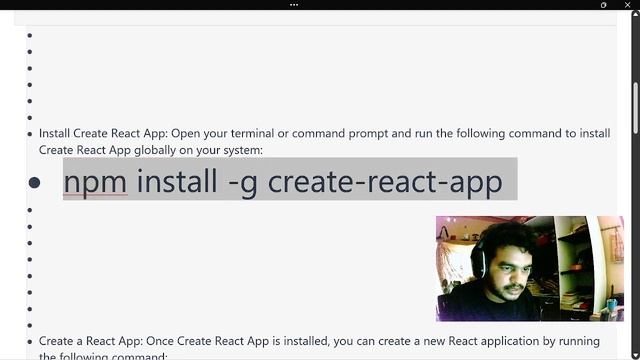640x360 pixels.
Task: Click the scrollbar down arrow
Action: (x=636, y=356)
